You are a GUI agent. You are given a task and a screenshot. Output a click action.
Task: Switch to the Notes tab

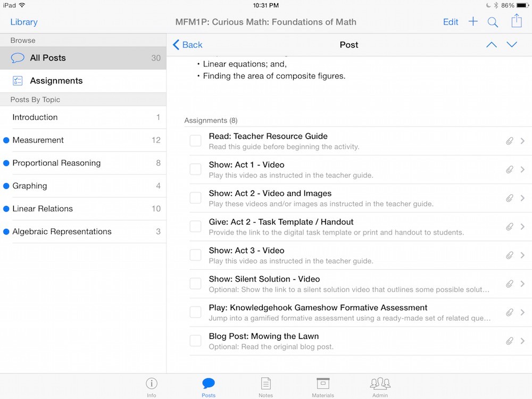point(265,386)
